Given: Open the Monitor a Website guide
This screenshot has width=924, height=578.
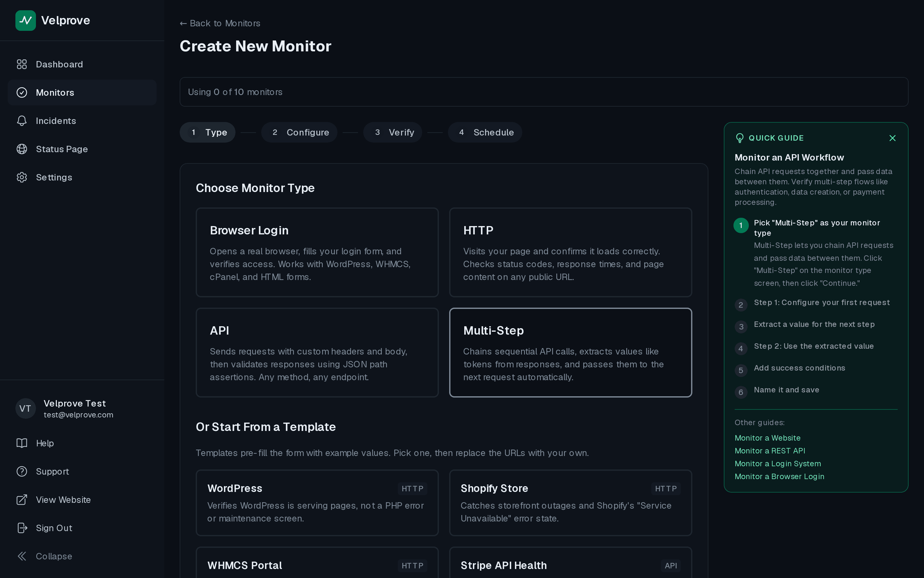Looking at the screenshot, I should click(x=767, y=438).
